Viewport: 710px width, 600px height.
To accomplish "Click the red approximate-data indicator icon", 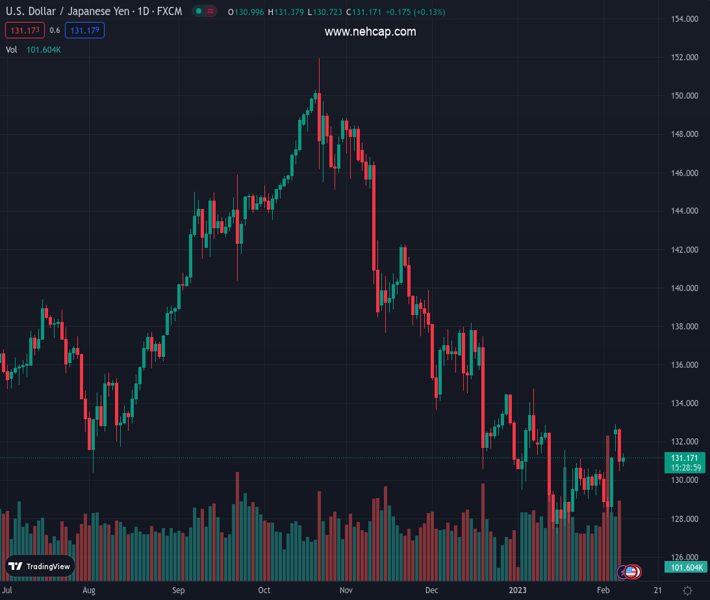I will pos(212,12).
